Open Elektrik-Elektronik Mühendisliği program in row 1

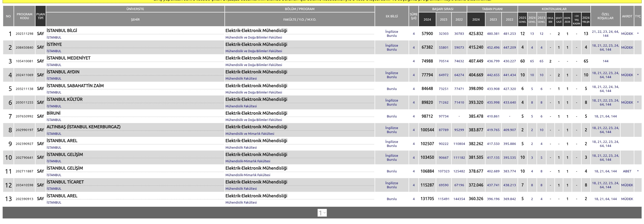click(256, 30)
